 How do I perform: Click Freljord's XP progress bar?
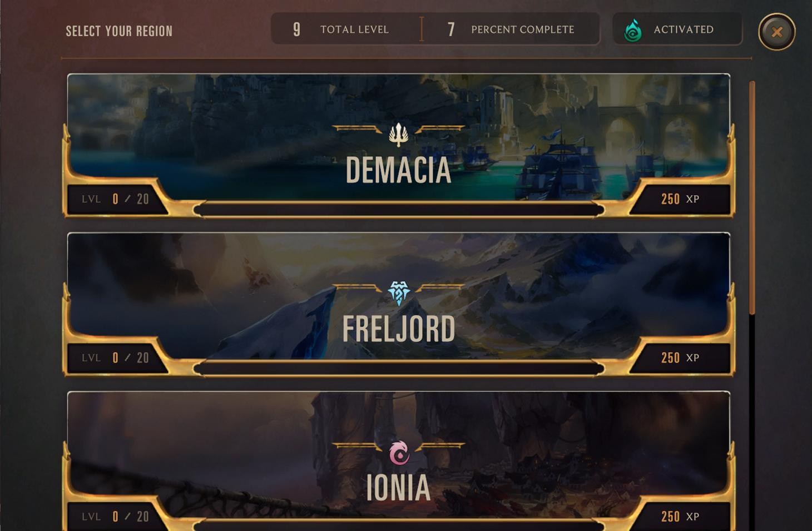[399, 368]
